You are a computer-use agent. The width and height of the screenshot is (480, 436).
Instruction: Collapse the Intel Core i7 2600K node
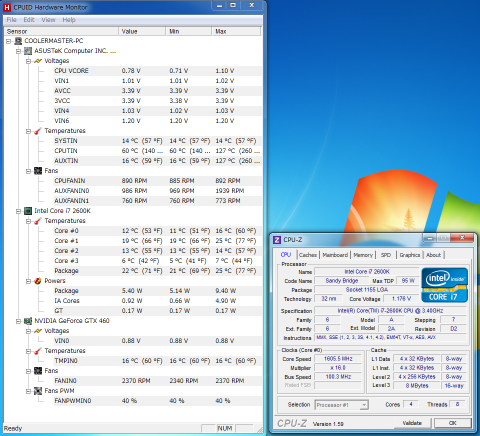coord(19,211)
